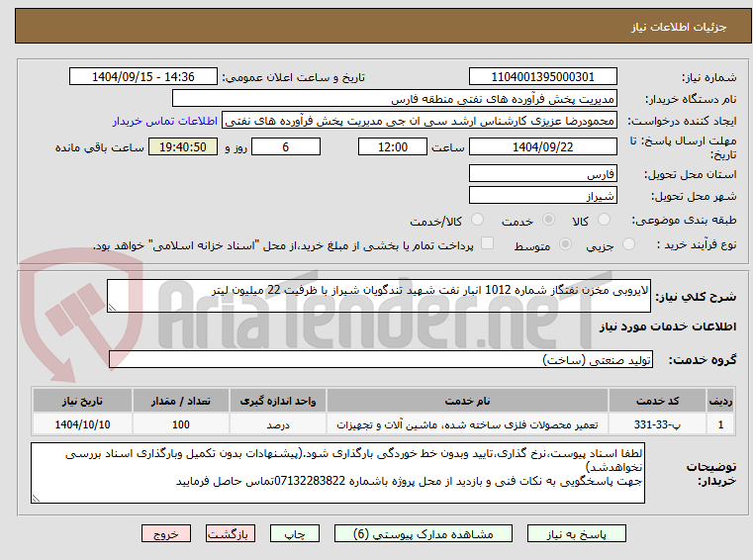Screen dimensions: 753x560
Task: Click the announcement date 1404/09/15 field
Action: 143,76
